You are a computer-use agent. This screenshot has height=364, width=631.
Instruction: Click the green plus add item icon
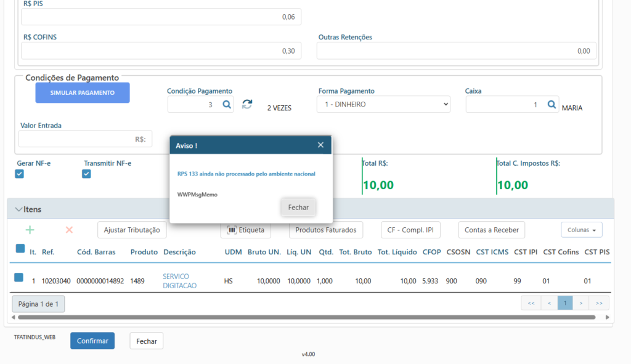coord(30,230)
